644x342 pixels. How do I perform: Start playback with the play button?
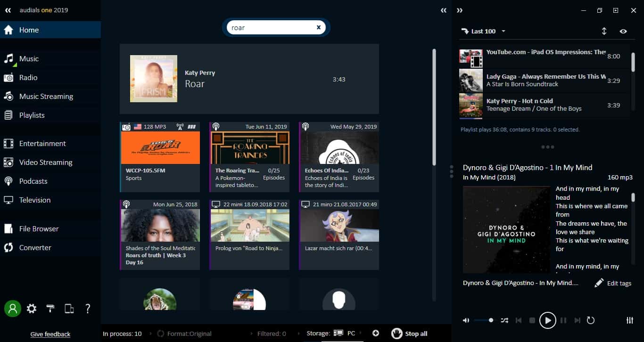(548, 320)
